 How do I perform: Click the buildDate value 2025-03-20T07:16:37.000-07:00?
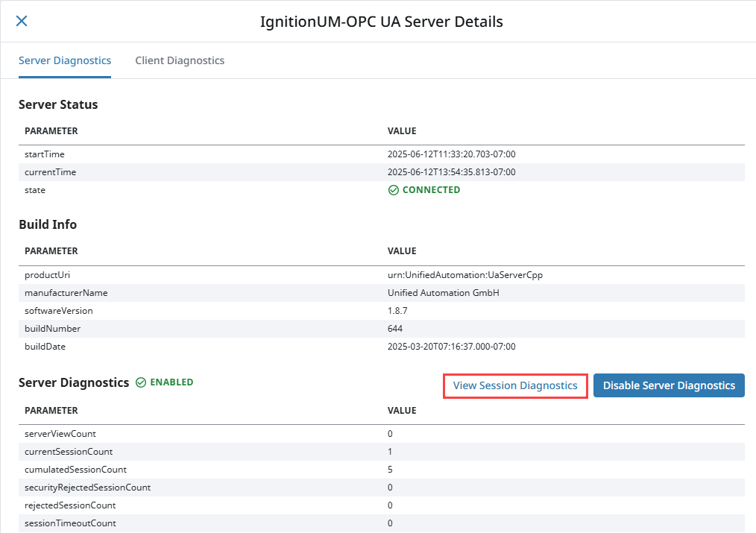451,346
